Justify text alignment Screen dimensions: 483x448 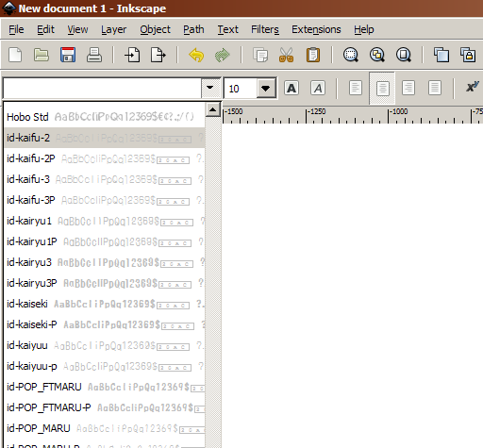click(435, 88)
